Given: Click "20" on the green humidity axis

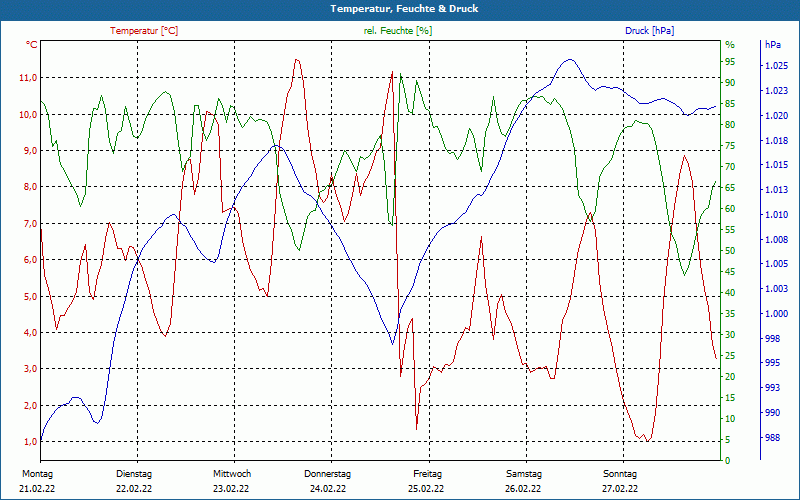Looking at the screenshot, I should pos(730,377).
